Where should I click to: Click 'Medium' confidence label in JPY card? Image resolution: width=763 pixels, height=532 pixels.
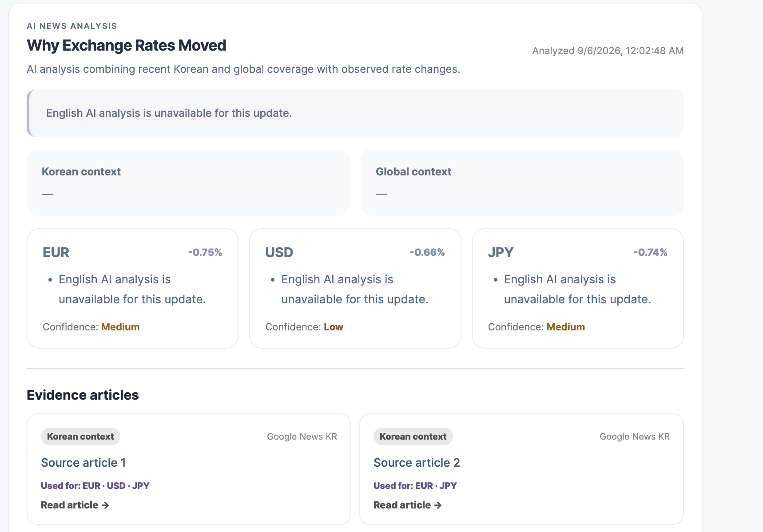pyautogui.click(x=566, y=327)
